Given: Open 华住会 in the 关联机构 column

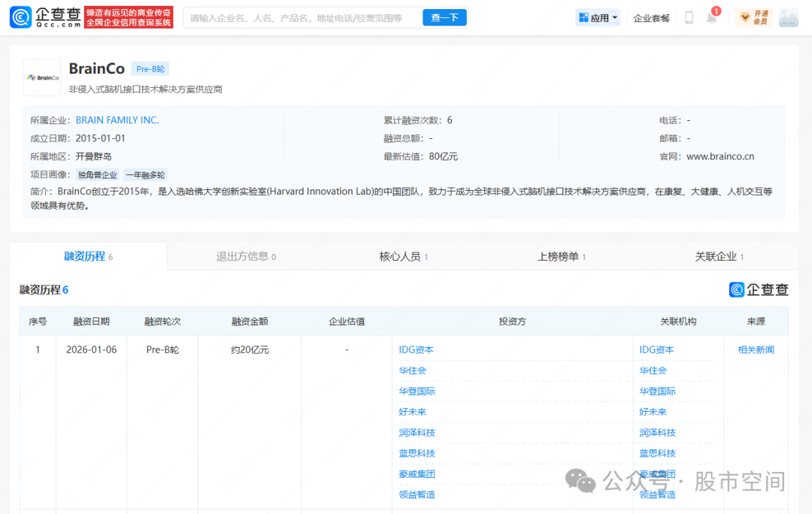Looking at the screenshot, I should coord(653,370).
